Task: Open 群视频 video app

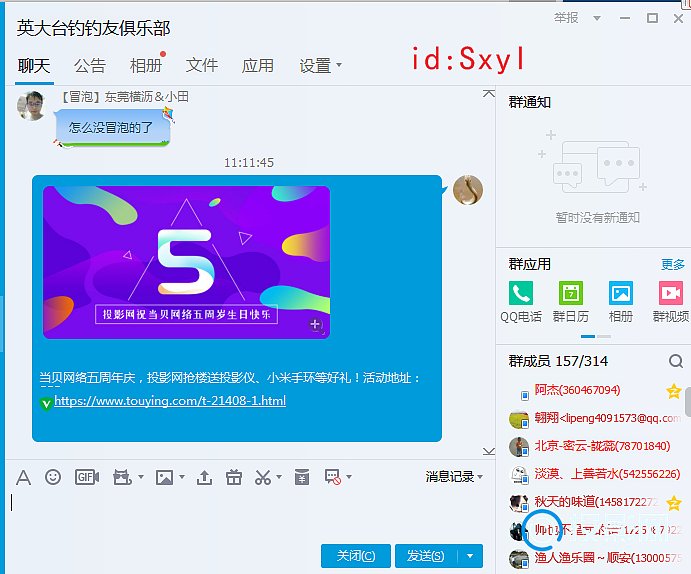Action: (671, 302)
